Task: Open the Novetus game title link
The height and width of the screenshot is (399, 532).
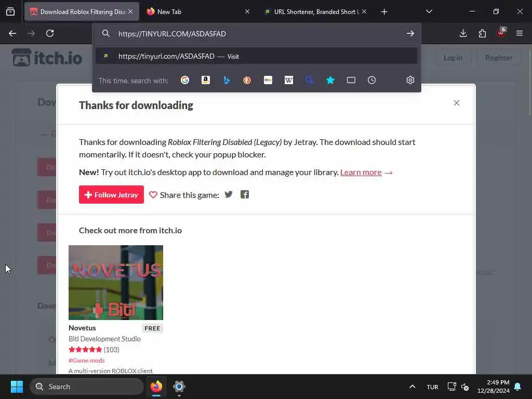Action: [82, 328]
